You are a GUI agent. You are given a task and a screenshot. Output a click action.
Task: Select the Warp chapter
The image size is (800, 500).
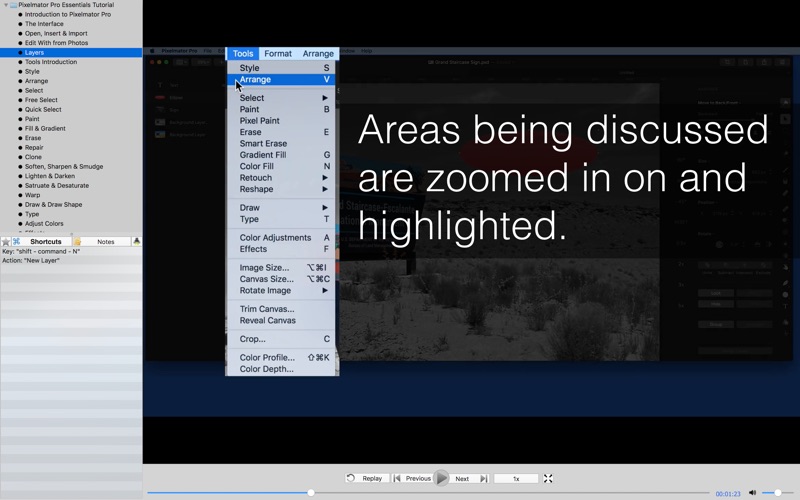32,195
